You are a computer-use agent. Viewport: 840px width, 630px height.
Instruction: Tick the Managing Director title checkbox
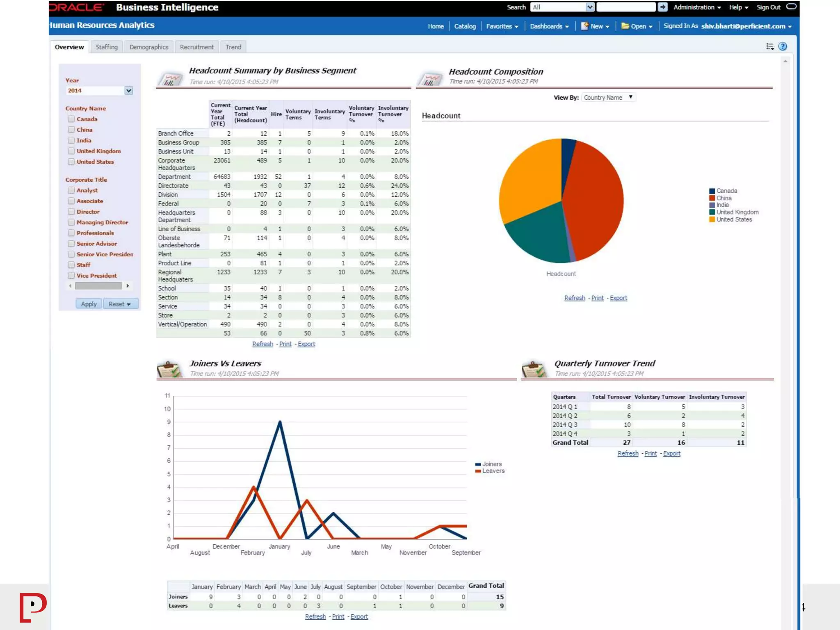[71, 222]
